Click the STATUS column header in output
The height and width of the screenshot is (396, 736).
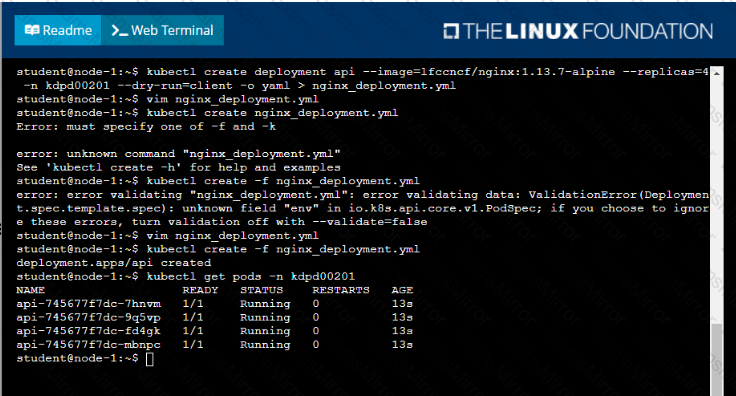pos(261,290)
